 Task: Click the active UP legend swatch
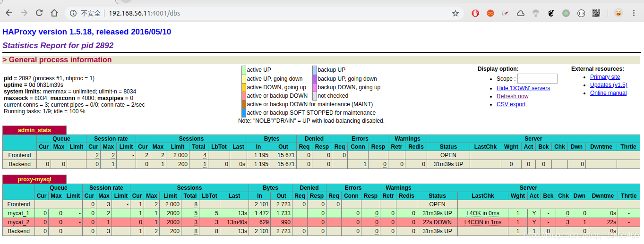[x=244, y=70]
